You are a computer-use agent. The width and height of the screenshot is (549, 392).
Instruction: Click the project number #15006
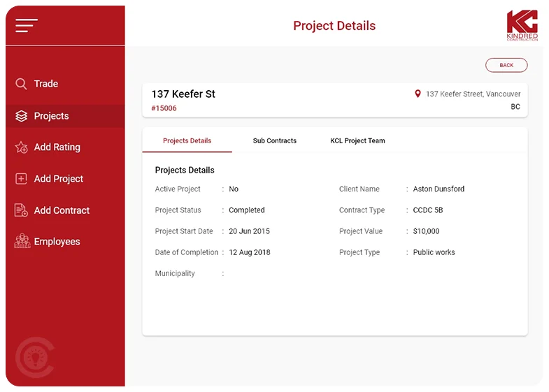[x=164, y=108]
